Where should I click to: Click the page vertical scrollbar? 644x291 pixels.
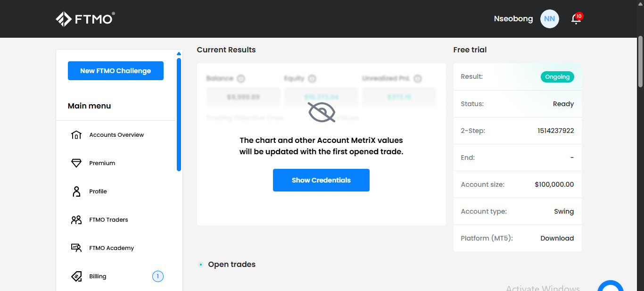click(x=640, y=61)
